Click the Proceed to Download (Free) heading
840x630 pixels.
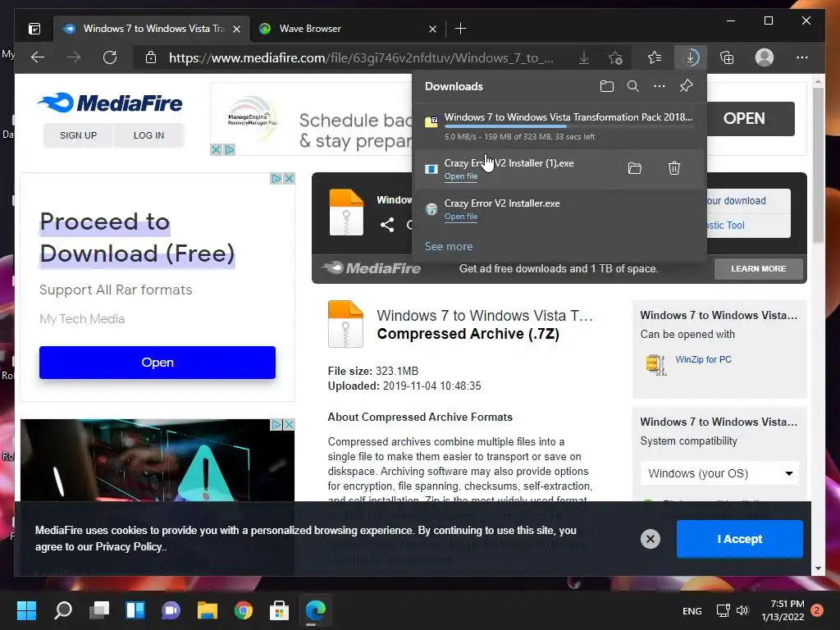[x=137, y=238]
